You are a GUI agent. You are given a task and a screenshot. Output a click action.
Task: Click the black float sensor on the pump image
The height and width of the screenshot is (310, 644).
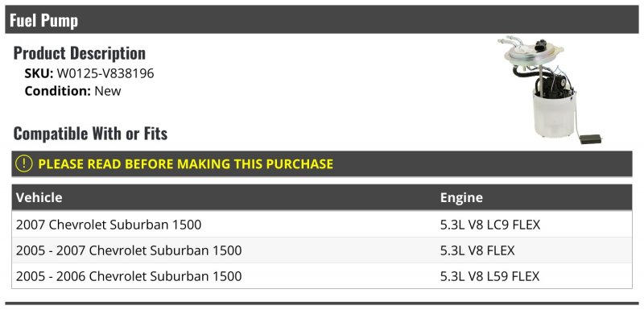[590, 139]
